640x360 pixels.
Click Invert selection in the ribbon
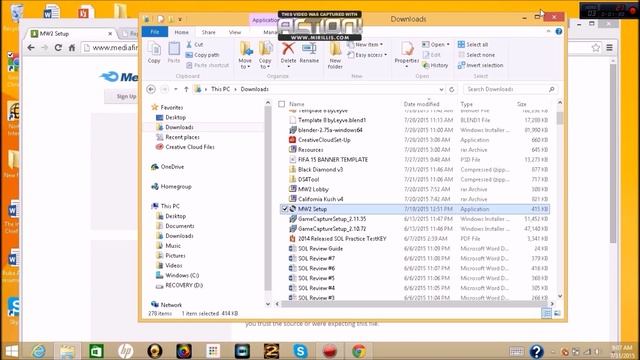pyautogui.click(x=480, y=65)
